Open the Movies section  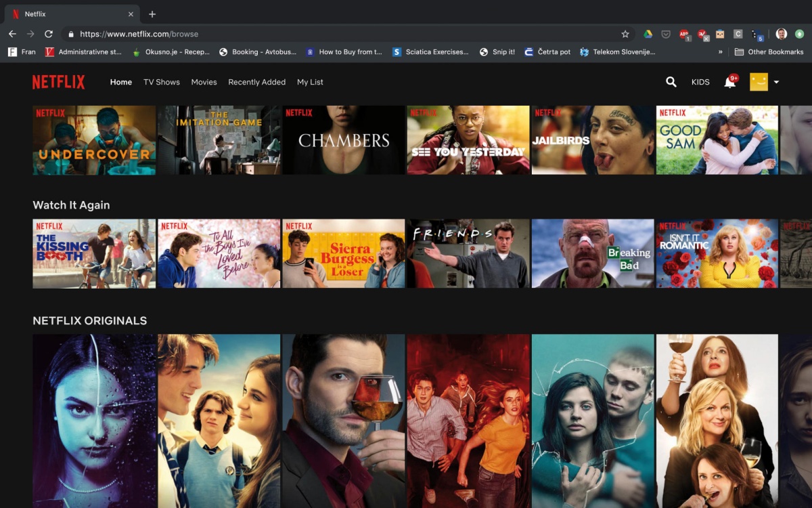click(204, 82)
